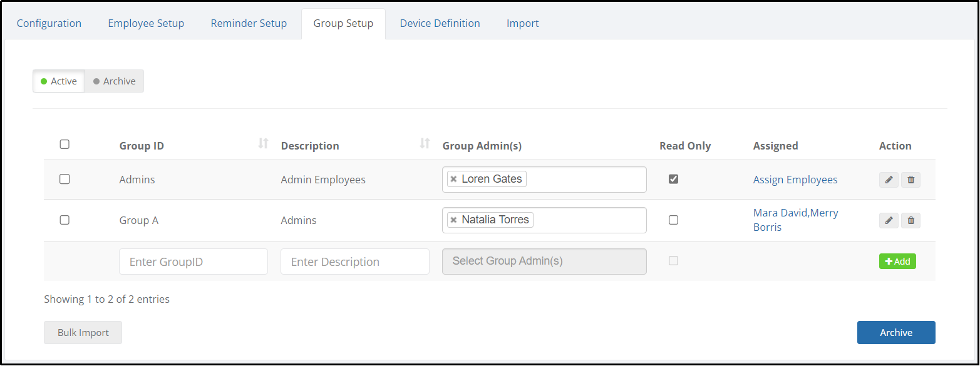Click the Admins group ID cell
The width and height of the screenshot is (980, 366).
click(x=137, y=180)
